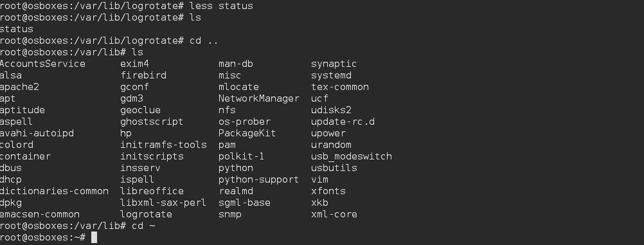This screenshot has width=644, height=245.
Task: Click the 'AccountsService' entry in the ls output
Action: coord(42,64)
